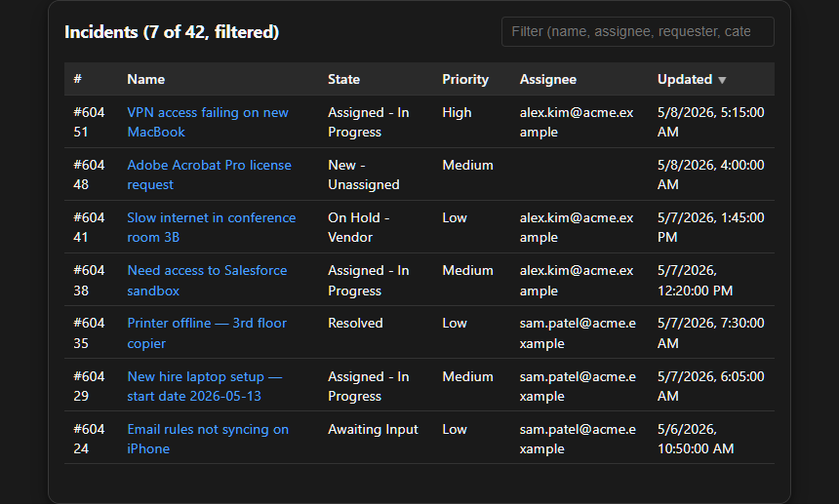Select incident number #60451

click(x=89, y=122)
